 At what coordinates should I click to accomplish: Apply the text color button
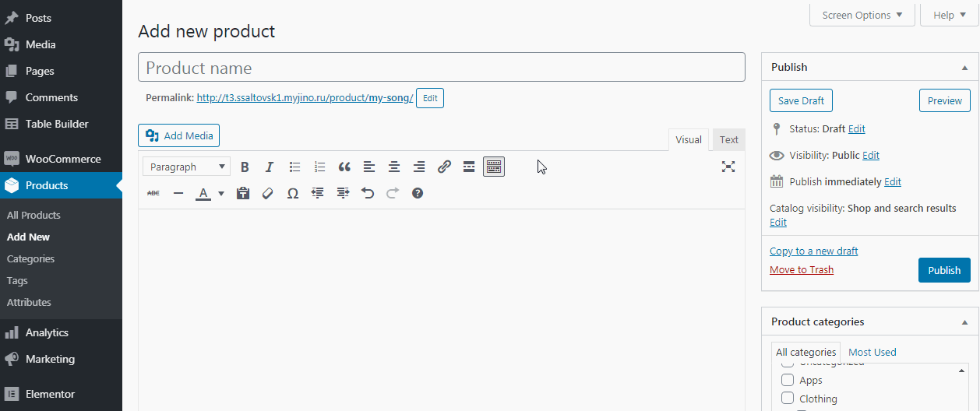point(203,193)
